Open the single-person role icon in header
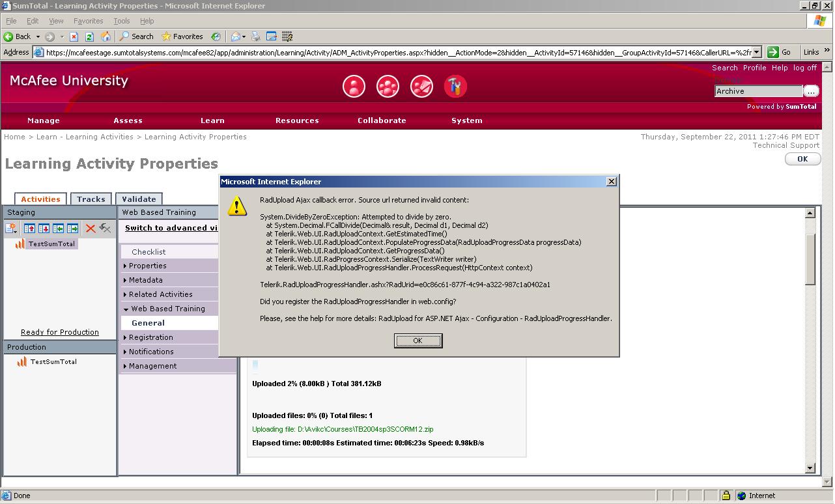 (354, 86)
